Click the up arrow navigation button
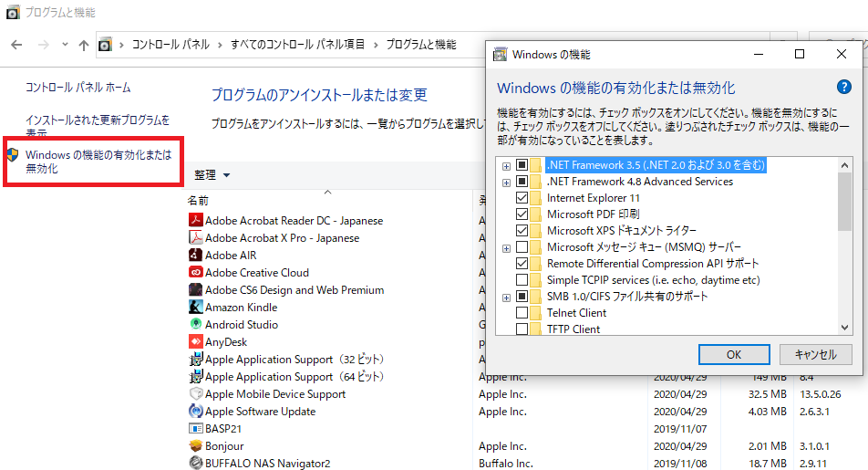 [84, 45]
